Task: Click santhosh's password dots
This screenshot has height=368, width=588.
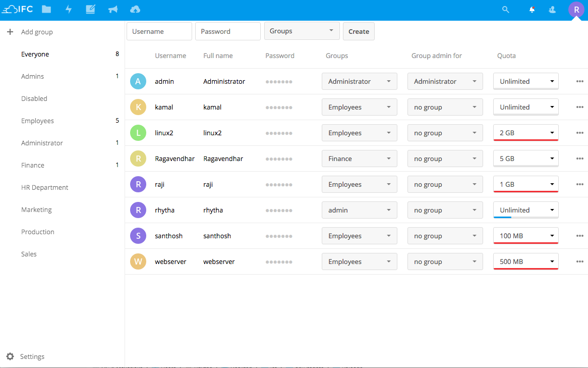Action: (279, 236)
